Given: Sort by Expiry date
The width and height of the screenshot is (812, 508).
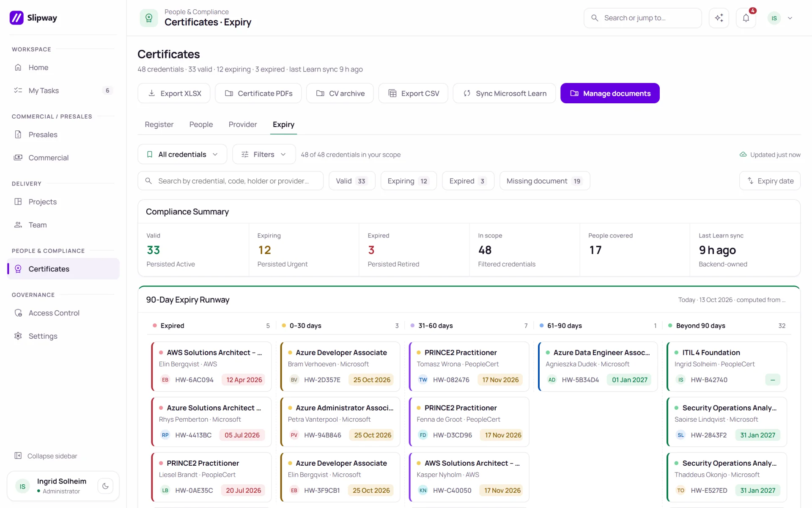Looking at the screenshot, I should click(770, 181).
